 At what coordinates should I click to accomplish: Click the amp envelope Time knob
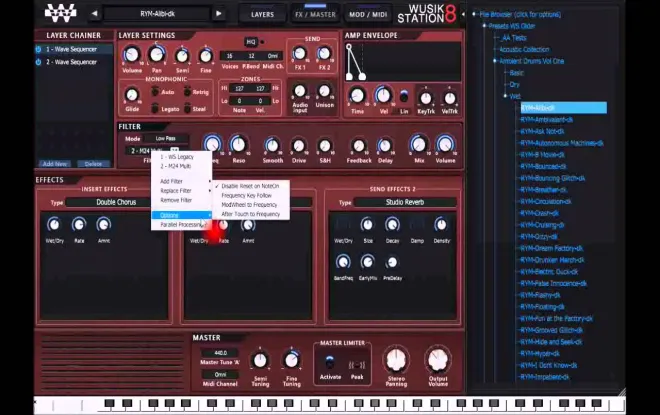click(x=357, y=96)
